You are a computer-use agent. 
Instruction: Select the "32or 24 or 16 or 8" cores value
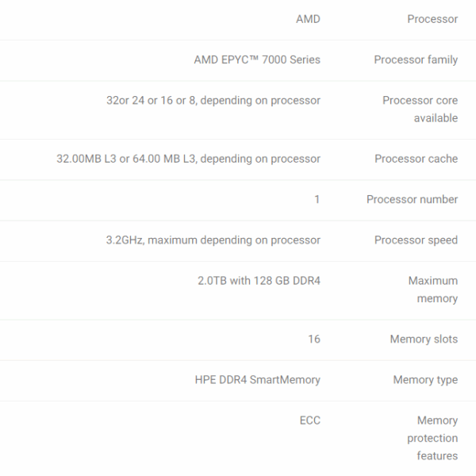click(213, 101)
